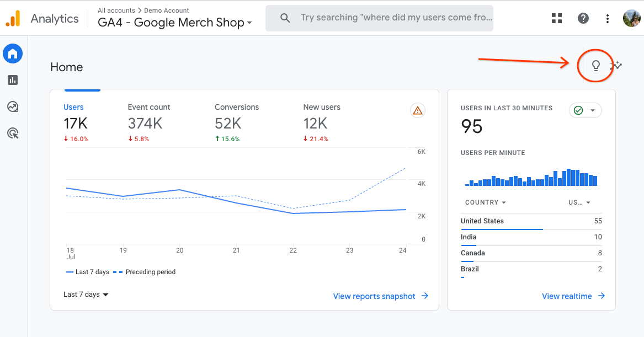Go to Home in the sidebar

tap(13, 54)
